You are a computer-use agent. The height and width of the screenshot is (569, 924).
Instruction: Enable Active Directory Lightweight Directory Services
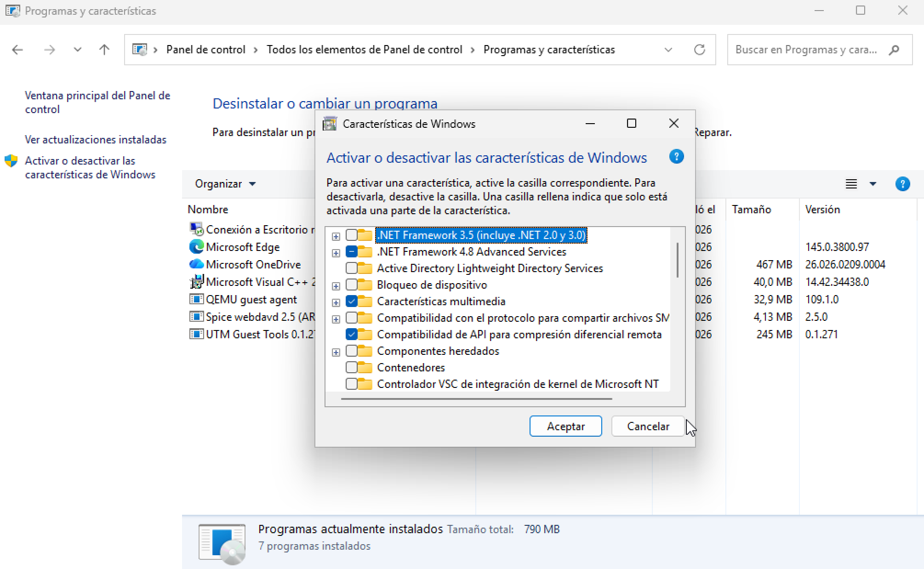pyautogui.click(x=352, y=268)
